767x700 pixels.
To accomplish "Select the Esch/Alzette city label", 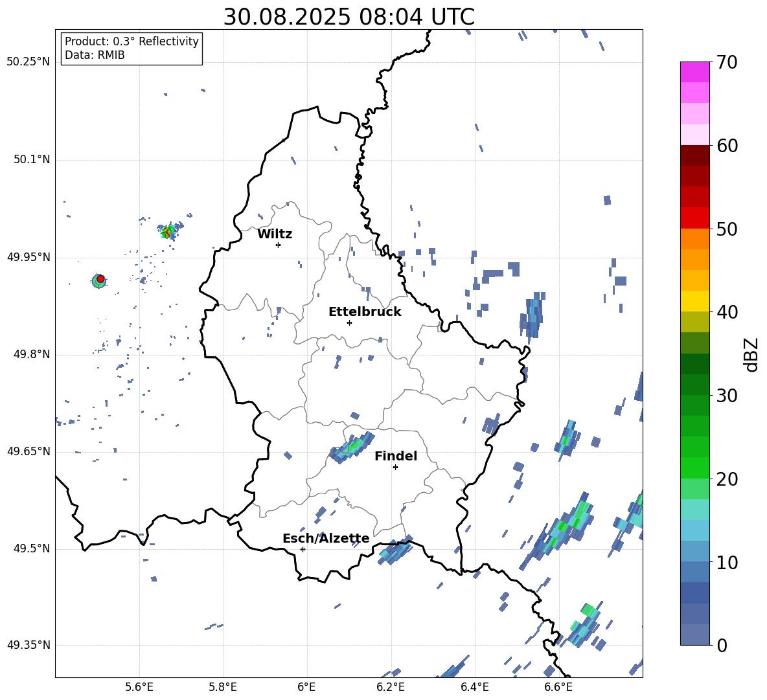I will [x=326, y=538].
